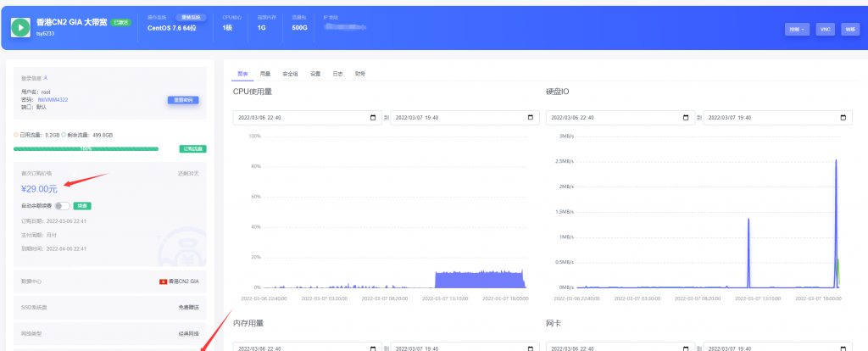Click the green traffic usage progress bar
The width and height of the screenshot is (868, 351).
[86, 149]
